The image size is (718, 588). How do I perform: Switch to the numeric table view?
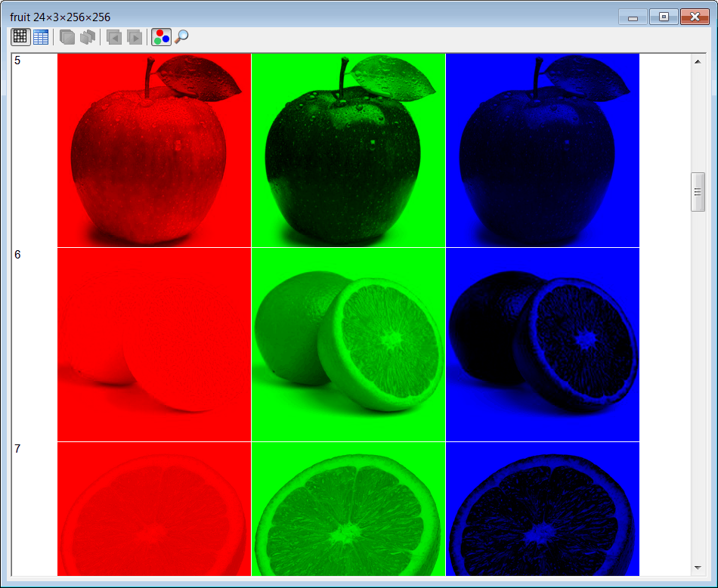pos(41,36)
